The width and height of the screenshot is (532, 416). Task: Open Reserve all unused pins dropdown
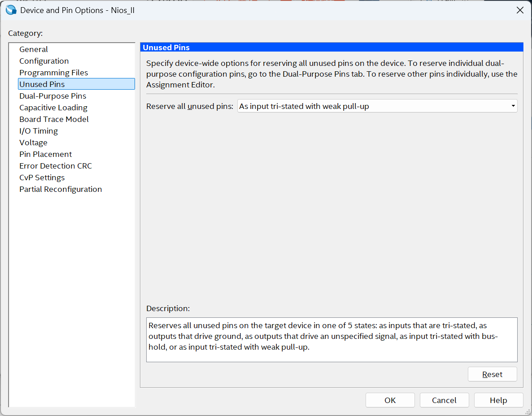point(377,106)
